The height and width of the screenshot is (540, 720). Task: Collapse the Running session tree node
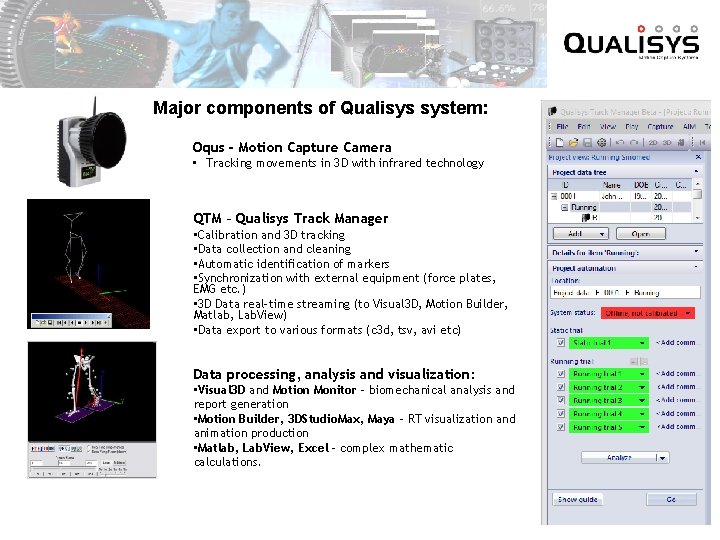click(x=564, y=208)
